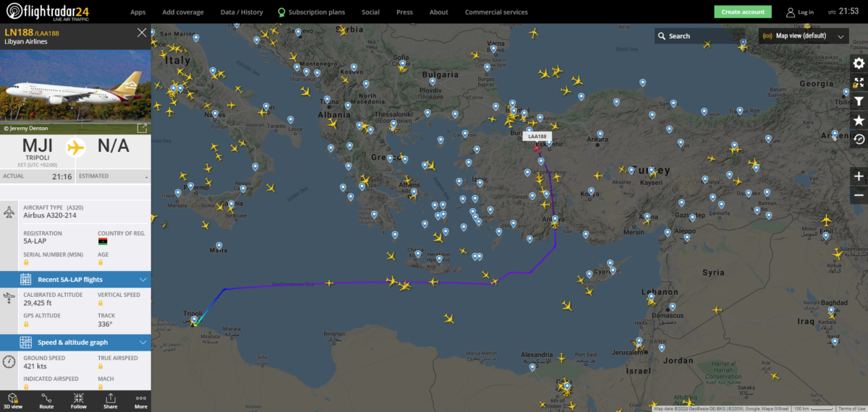Open the playback history icon
Viewport: 868px width, 412px height.
pyautogui.click(x=859, y=139)
